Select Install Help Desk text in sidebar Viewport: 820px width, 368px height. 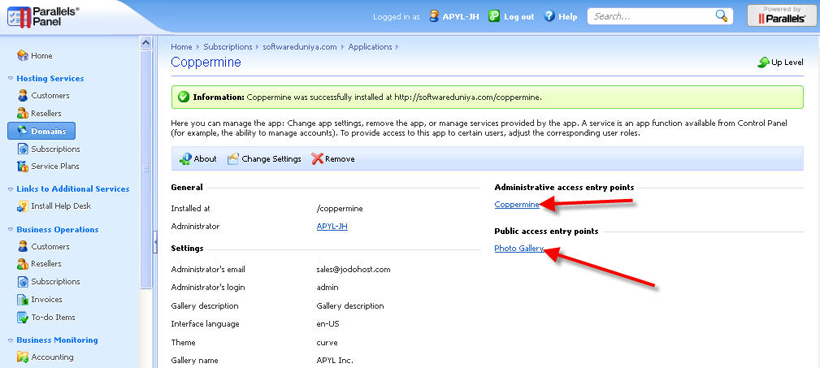point(61,206)
